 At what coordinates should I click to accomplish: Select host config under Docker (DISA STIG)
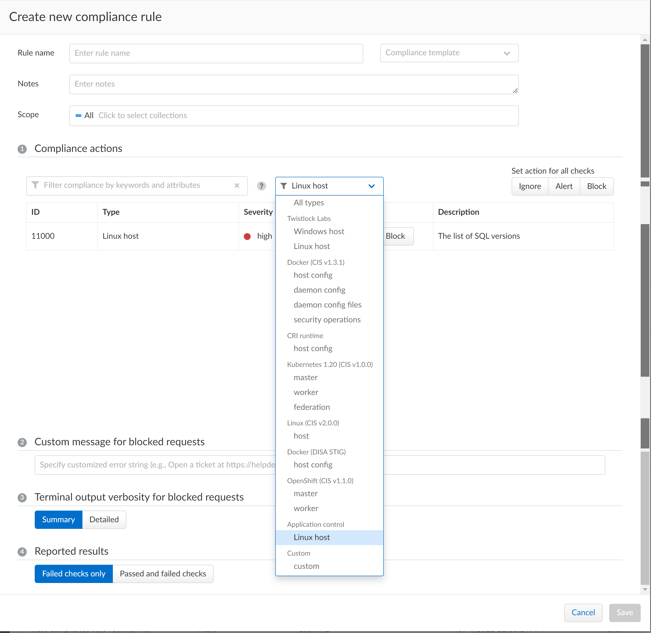pos(329,465)
